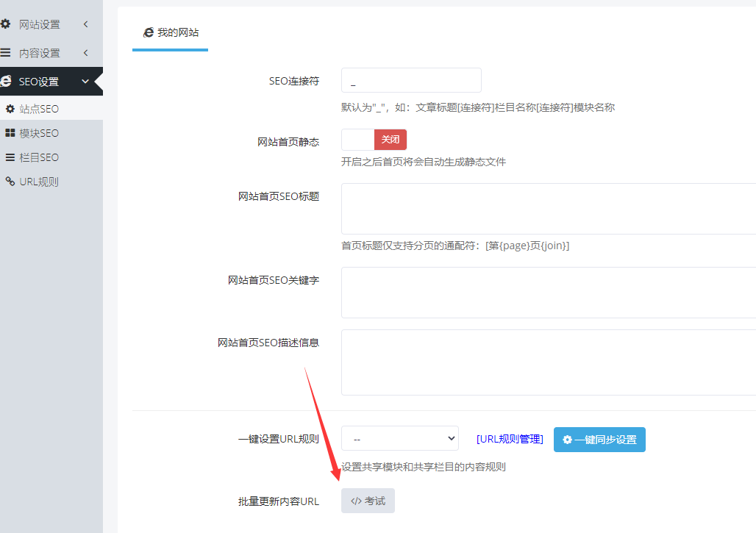Open the 一键设置URL规则 dropdown
The image size is (756, 533).
[400, 439]
